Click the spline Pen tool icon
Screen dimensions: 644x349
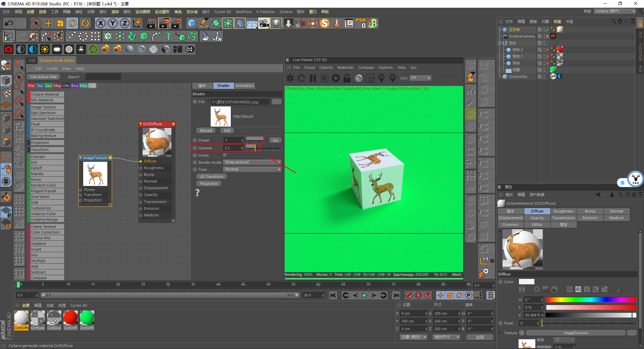pos(204,23)
